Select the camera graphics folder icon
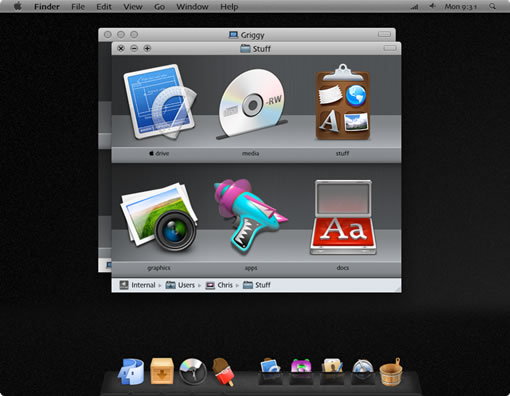510x396 pixels. pos(159,217)
